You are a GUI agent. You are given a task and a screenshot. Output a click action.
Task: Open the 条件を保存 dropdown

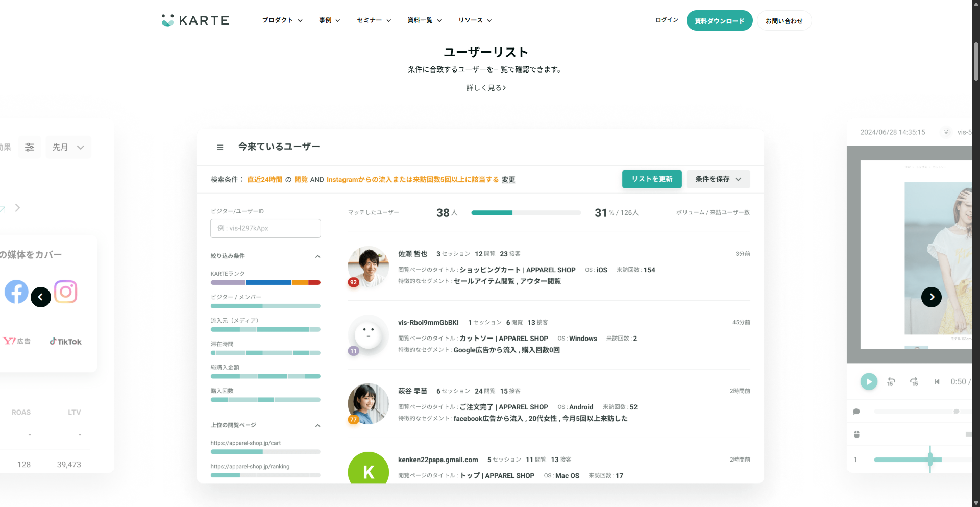(x=718, y=179)
